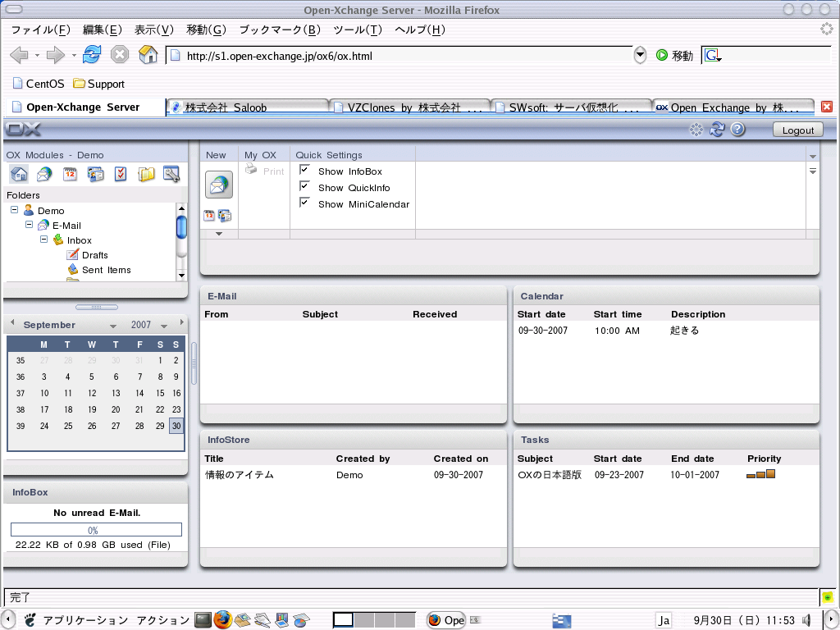This screenshot has height=630, width=840.
Task: Reload page with Firefox refresh icon
Action: [x=92, y=54]
